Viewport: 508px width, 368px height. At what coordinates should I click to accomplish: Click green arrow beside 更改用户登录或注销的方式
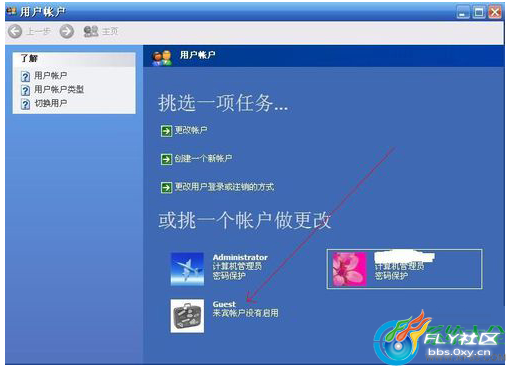pyautogui.click(x=166, y=187)
